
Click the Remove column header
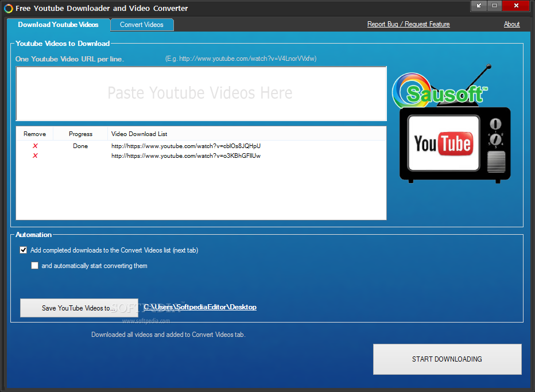pos(34,134)
